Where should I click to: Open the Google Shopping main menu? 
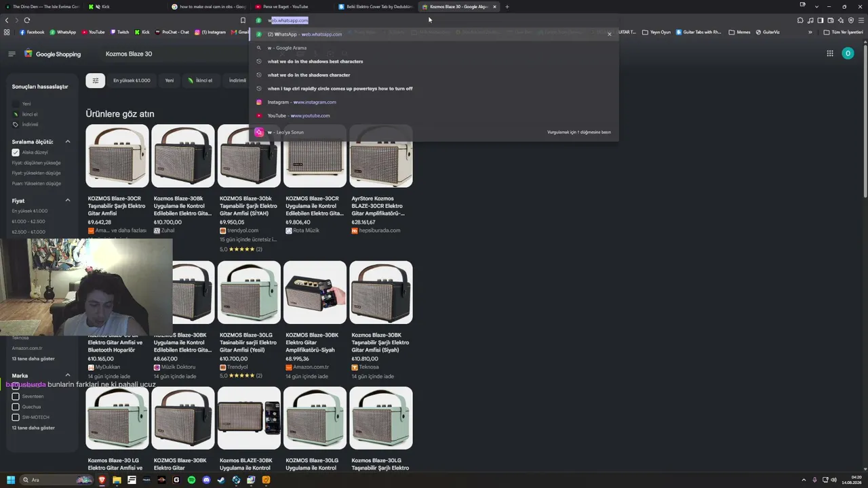(x=12, y=54)
